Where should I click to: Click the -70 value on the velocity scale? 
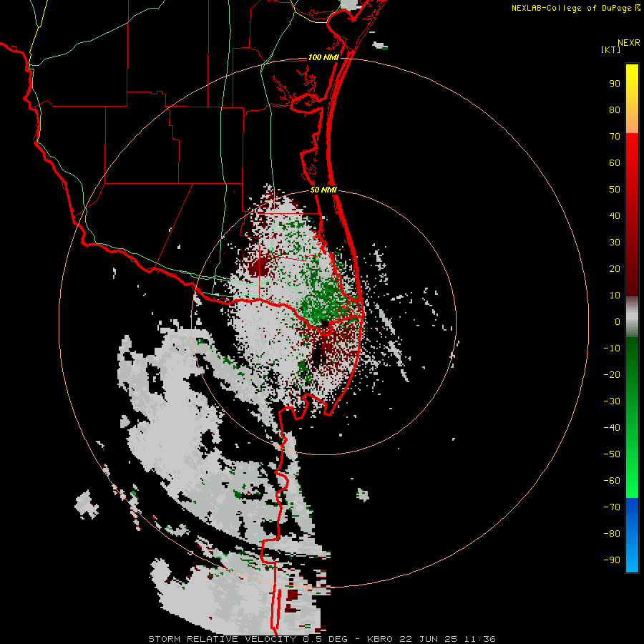[x=612, y=507]
